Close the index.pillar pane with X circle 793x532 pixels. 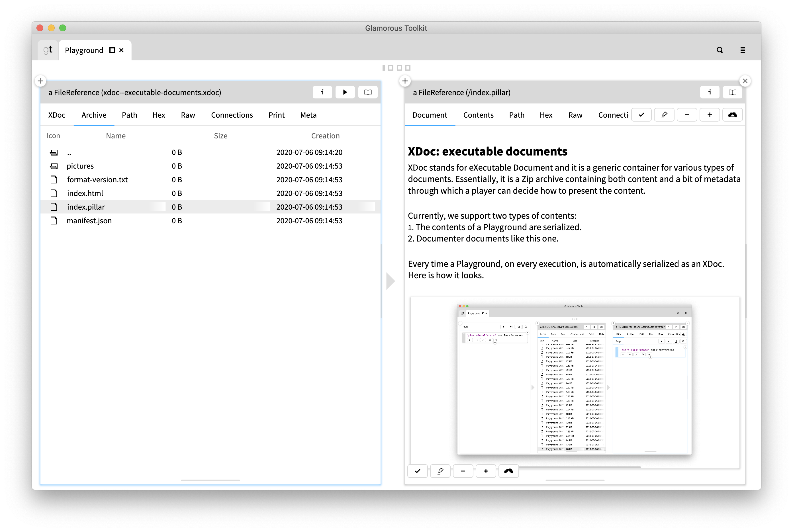coord(745,81)
